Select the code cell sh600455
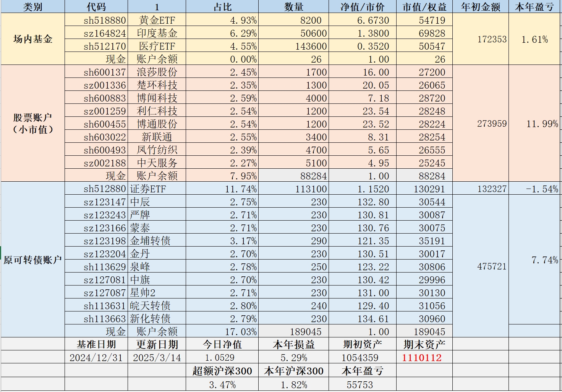 (x=96, y=124)
